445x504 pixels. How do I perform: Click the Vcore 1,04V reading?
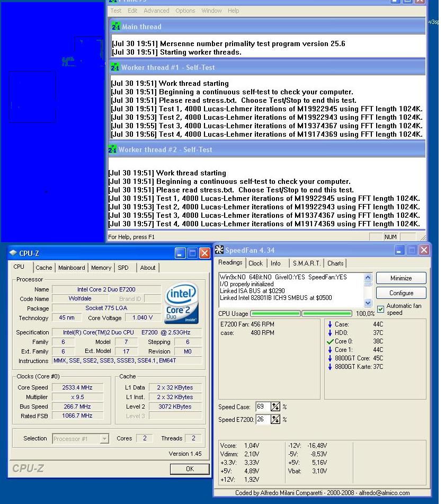point(239,446)
